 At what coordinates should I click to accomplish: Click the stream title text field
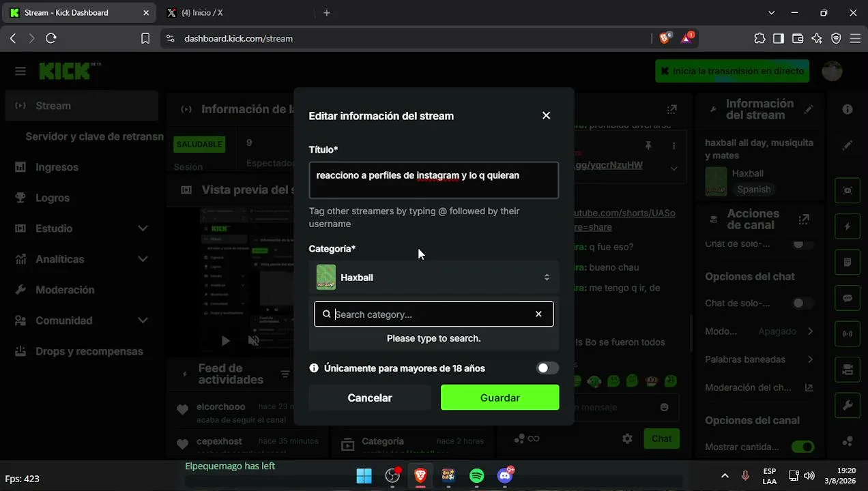pos(433,180)
